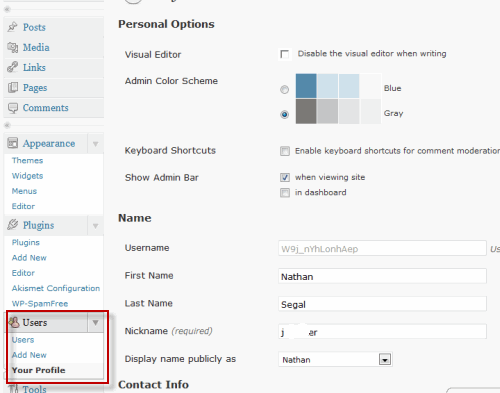This screenshot has width=500, height=393.
Task: Open Akismet Configuration link
Action: (56, 288)
